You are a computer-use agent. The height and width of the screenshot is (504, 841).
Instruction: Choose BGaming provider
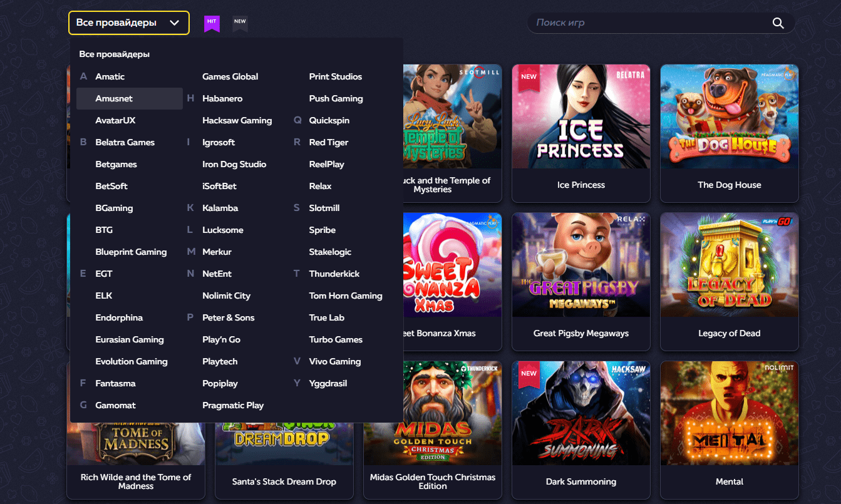click(x=114, y=208)
